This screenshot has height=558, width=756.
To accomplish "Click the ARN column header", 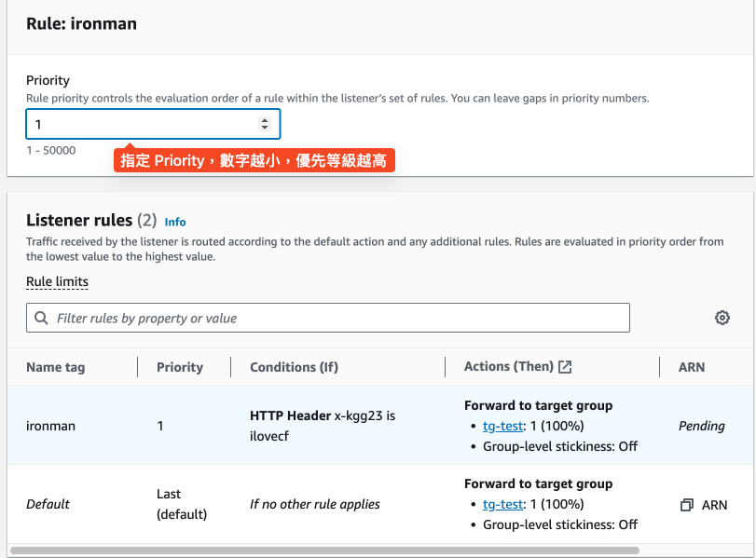I will 692,367.
